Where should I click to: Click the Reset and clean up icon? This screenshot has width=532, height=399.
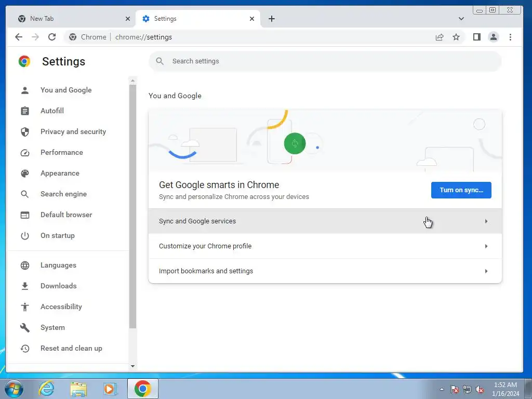tap(25, 349)
